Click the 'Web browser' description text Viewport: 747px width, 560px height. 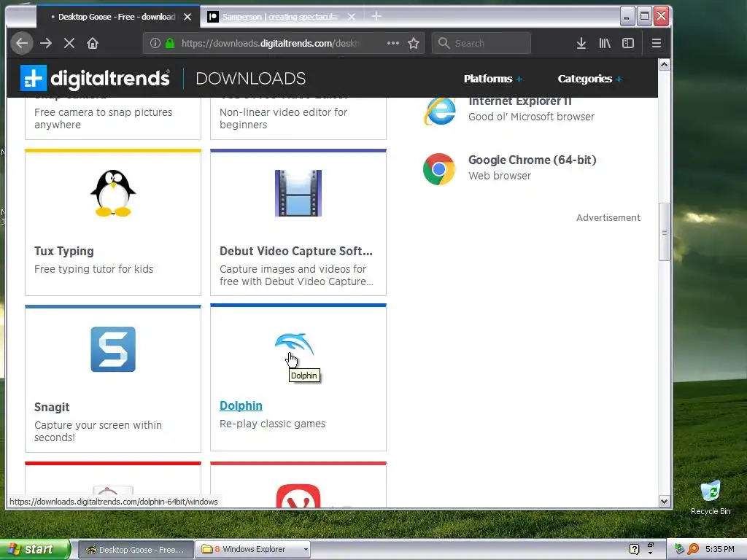tap(499, 176)
